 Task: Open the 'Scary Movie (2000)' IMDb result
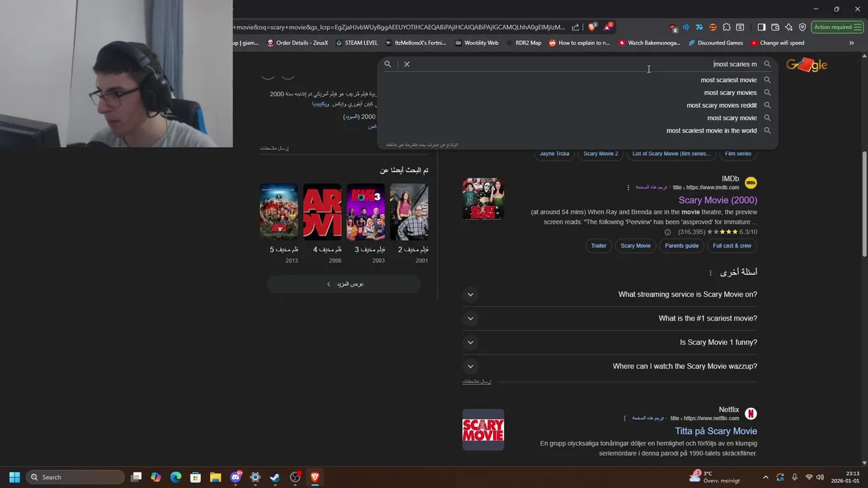717,200
